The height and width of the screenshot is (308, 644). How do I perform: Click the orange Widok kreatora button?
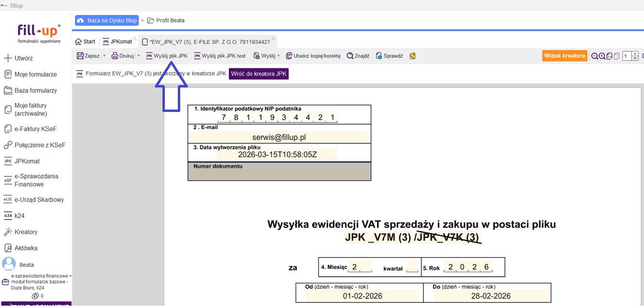(x=565, y=56)
